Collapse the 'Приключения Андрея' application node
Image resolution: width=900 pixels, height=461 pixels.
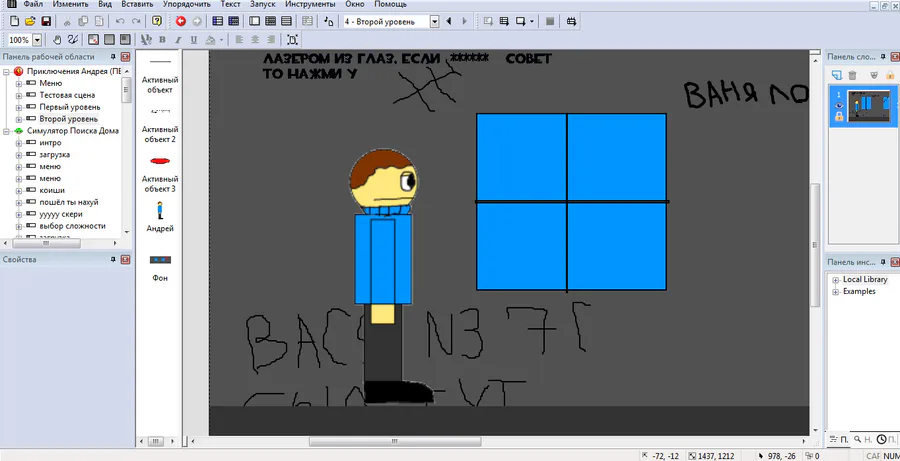click(x=6, y=72)
